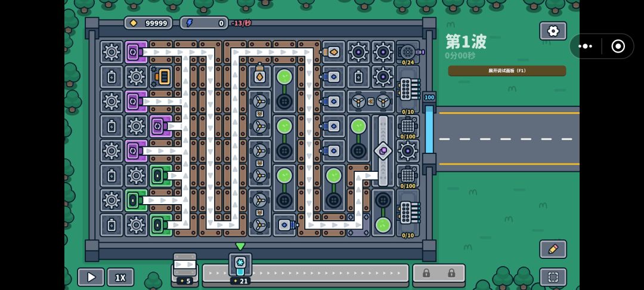Select the conveyor belt card costing 5
This screenshot has height=290, width=644.
click(185, 269)
